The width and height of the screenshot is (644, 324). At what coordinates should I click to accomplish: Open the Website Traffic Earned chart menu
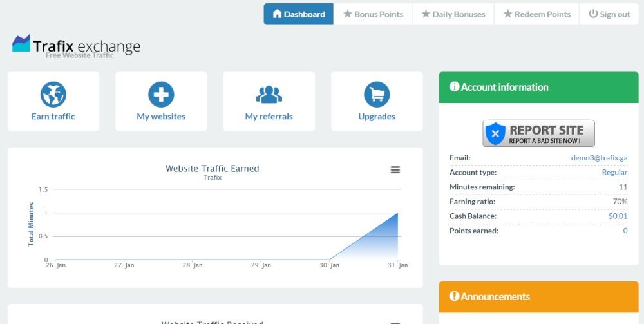tap(395, 170)
